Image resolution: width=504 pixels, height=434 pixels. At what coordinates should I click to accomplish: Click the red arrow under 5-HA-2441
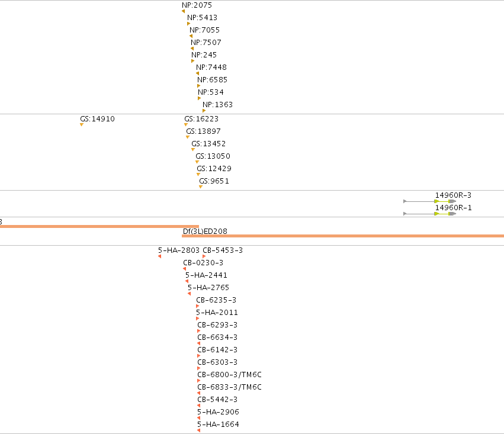(x=187, y=281)
